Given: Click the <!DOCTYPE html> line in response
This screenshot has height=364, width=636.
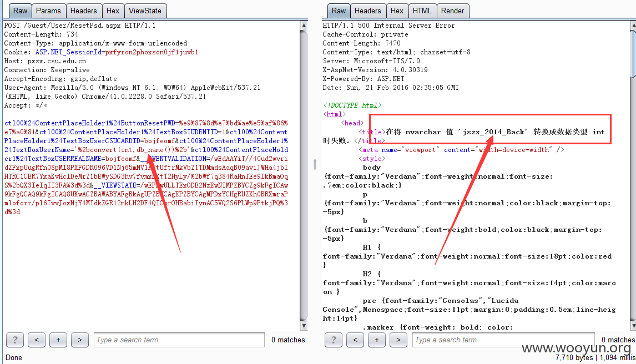Looking at the screenshot, I should (x=352, y=105).
